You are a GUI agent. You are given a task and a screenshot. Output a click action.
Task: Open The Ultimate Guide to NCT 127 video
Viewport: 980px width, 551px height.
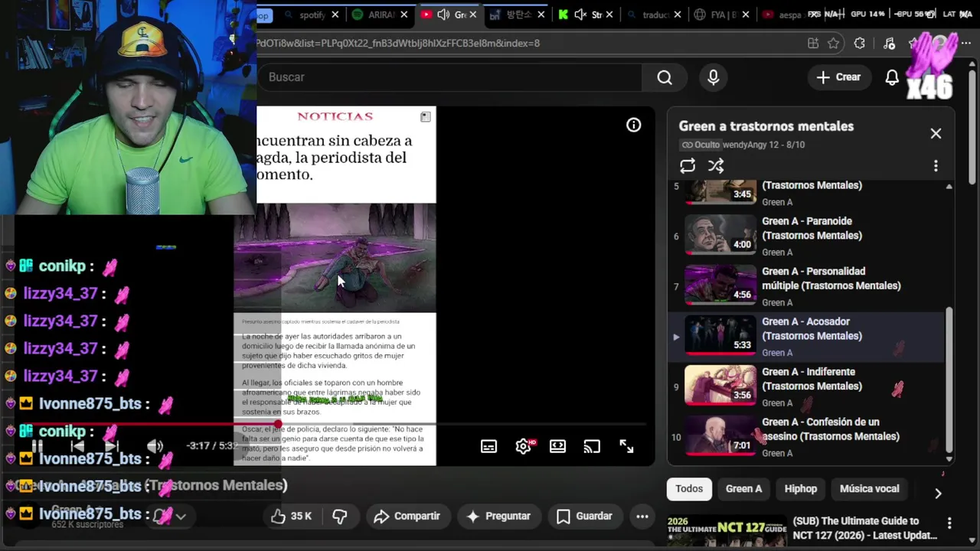[865, 528]
